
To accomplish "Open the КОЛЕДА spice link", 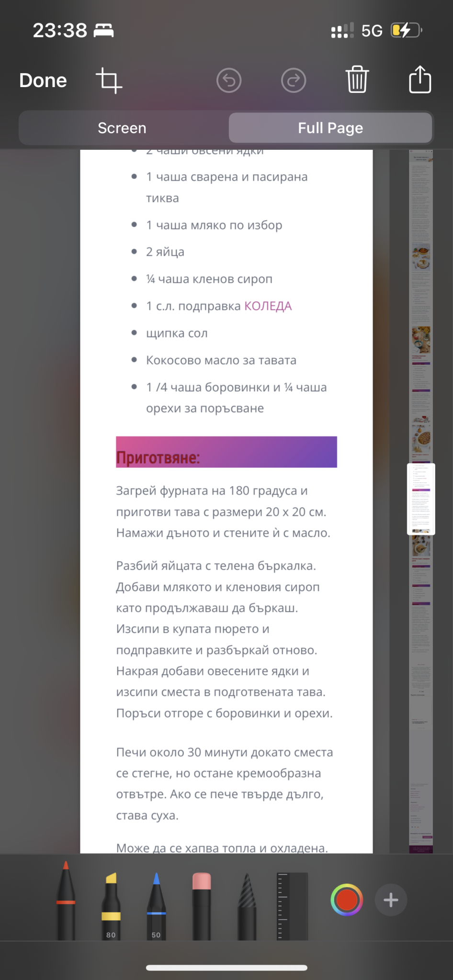I will point(268,306).
